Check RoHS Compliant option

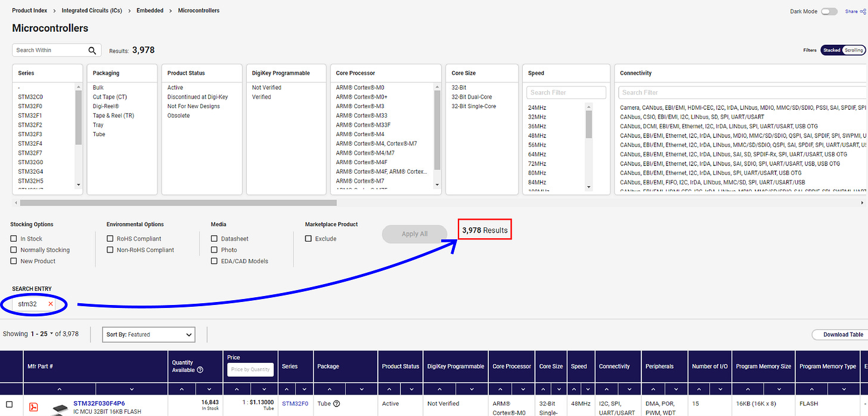pos(110,239)
